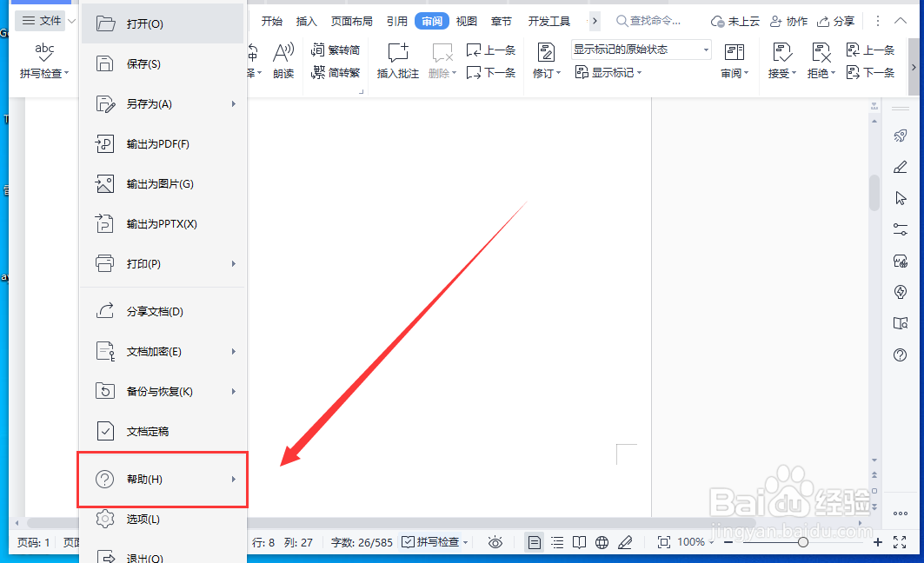The height and width of the screenshot is (563, 924).
Task: Expand the 备份与恢复(K) submenu arrow
Action: pos(233,392)
